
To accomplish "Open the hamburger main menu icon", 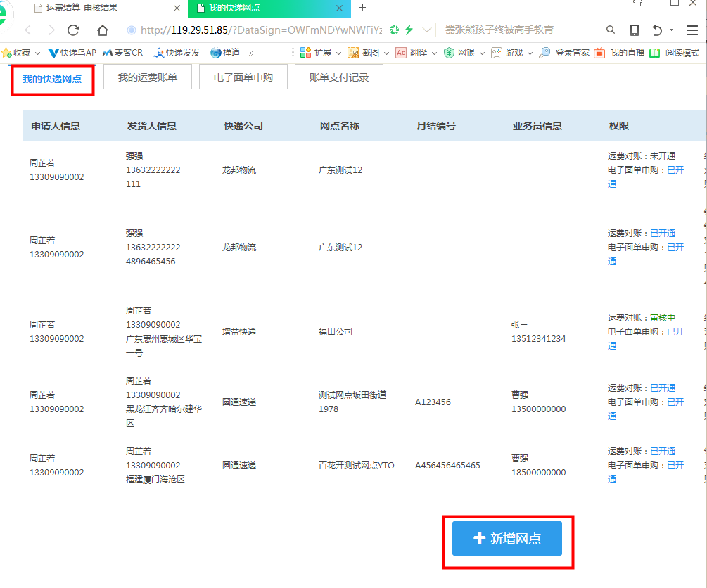I will tap(692, 30).
